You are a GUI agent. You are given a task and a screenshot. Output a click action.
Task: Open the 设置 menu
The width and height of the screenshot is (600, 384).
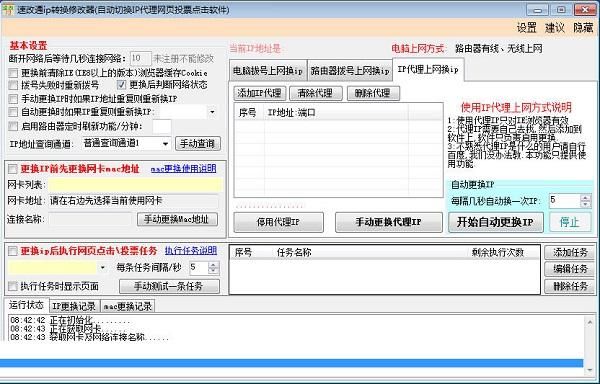[x=527, y=28]
